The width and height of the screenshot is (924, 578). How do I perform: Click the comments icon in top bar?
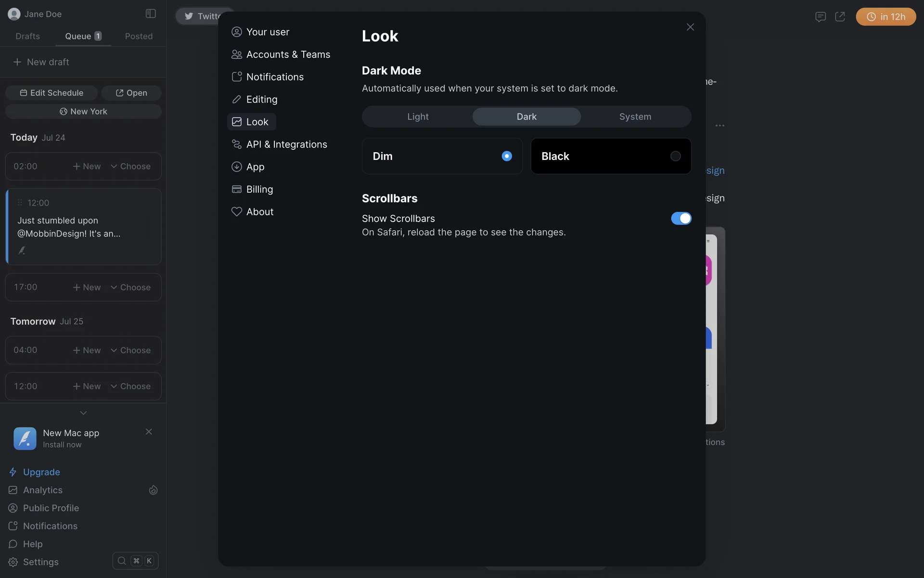click(821, 17)
